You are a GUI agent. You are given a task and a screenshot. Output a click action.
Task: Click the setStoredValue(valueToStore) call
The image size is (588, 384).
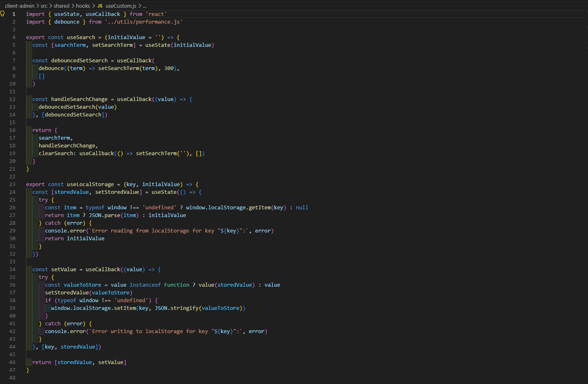tap(89, 292)
